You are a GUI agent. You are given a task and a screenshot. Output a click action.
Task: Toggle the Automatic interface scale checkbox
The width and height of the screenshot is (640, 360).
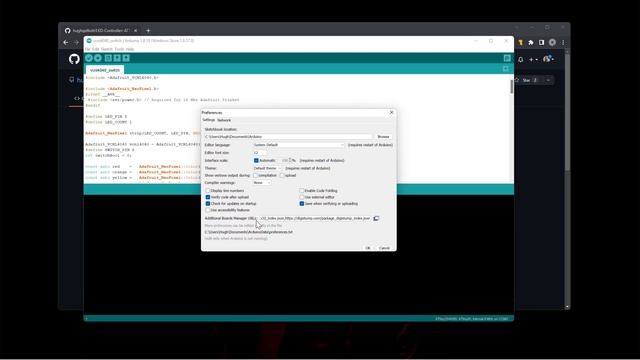[256, 160]
